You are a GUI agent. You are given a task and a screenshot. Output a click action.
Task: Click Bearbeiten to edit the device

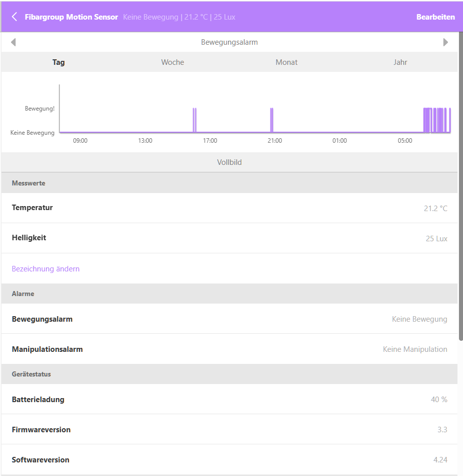pos(435,17)
